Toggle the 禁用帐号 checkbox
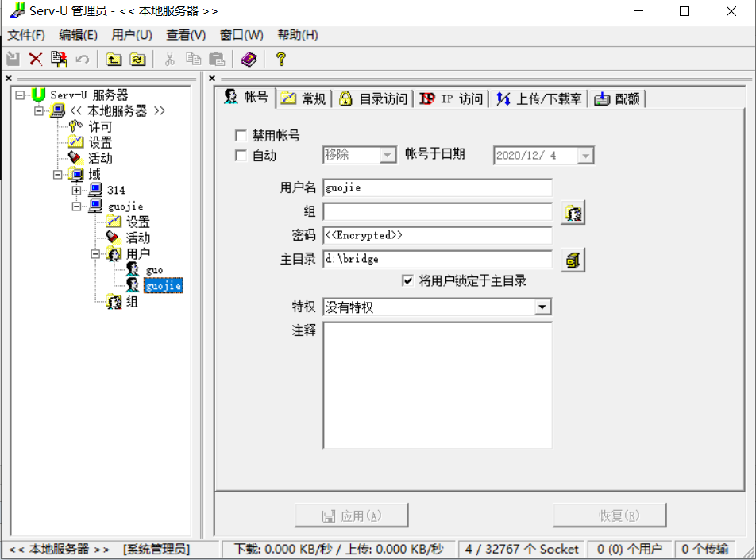 pyautogui.click(x=241, y=136)
